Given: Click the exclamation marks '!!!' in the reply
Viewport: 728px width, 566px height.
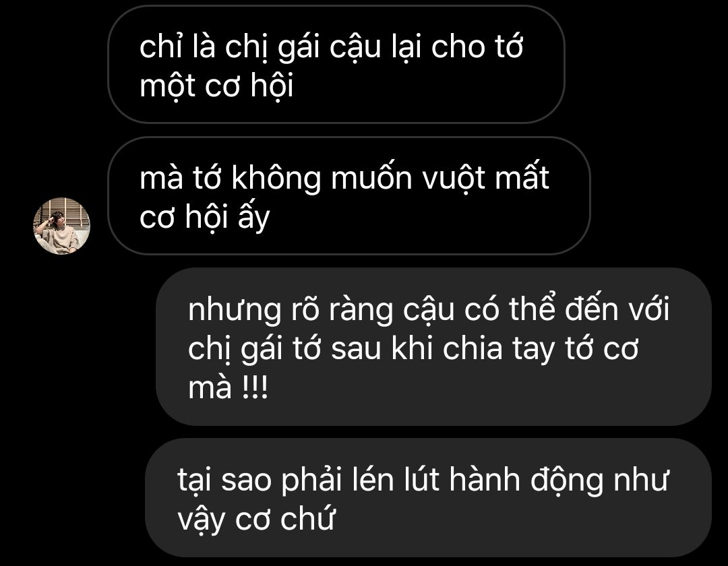Looking at the screenshot, I should 255,387.
